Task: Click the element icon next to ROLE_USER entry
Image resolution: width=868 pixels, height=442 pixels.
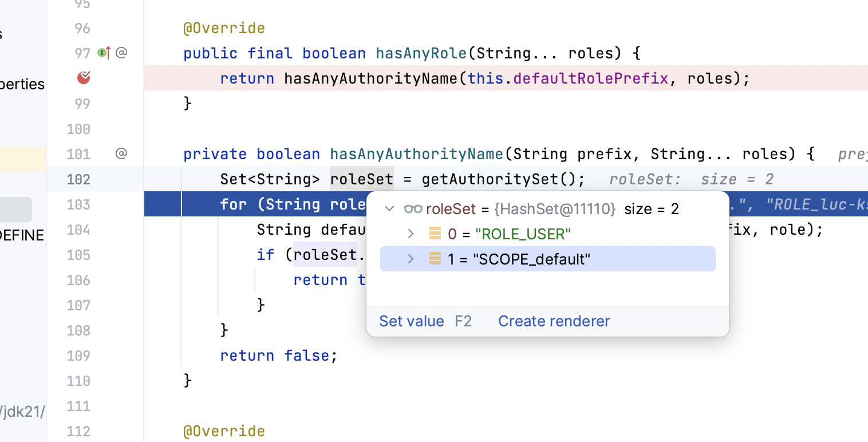Action: pyautogui.click(x=434, y=234)
